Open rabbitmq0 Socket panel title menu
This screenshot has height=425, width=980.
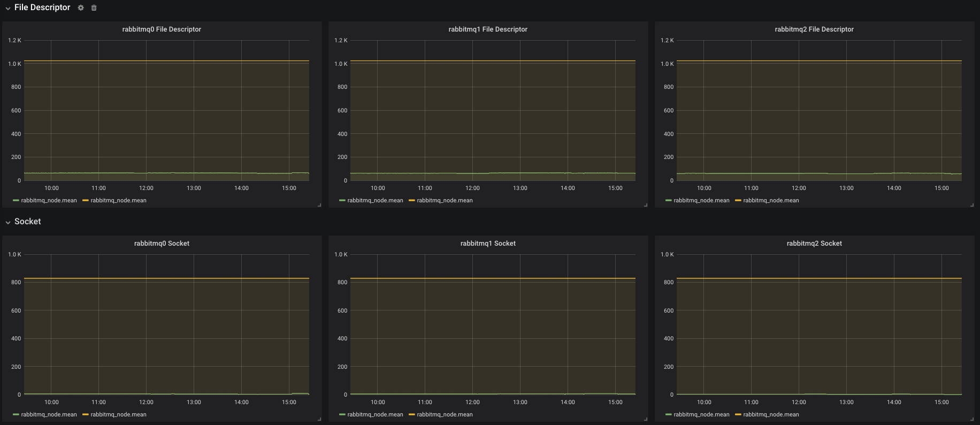(x=162, y=244)
